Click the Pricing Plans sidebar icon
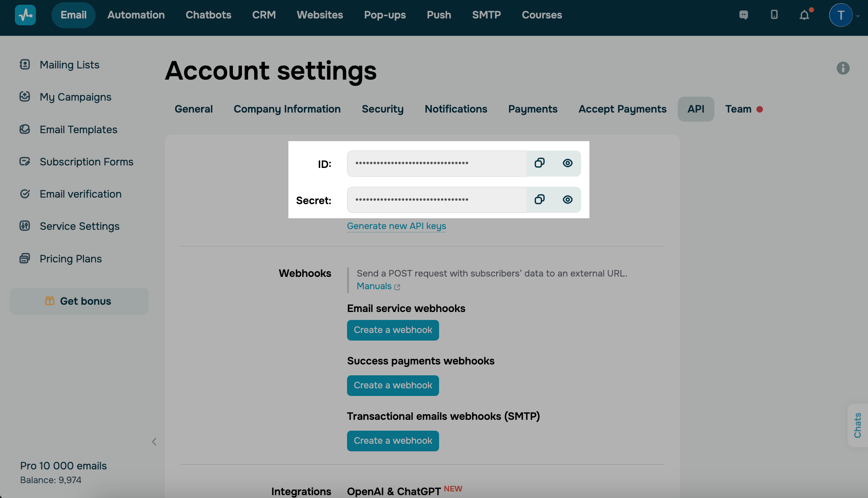This screenshot has width=868, height=498. (24, 258)
